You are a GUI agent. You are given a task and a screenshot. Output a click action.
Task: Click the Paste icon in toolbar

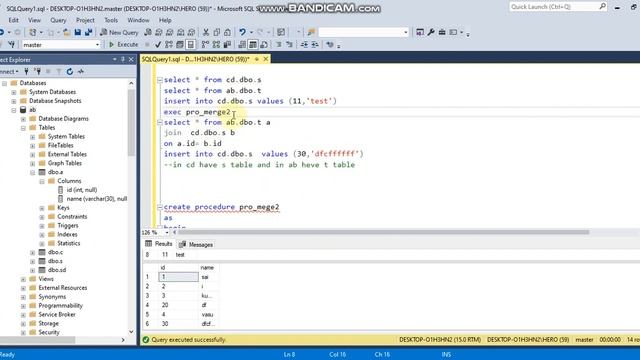pos(227,32)
